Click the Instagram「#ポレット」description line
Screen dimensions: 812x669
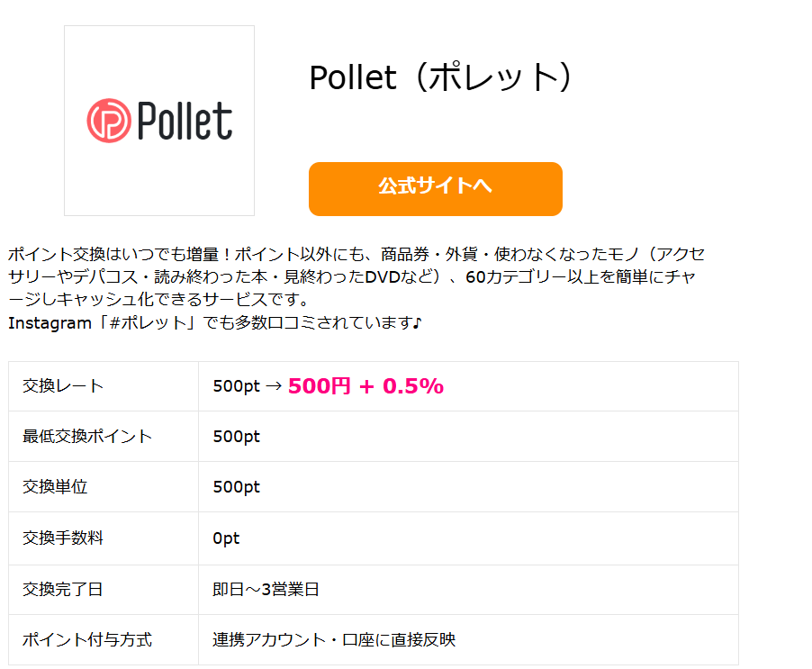point(215,322)
